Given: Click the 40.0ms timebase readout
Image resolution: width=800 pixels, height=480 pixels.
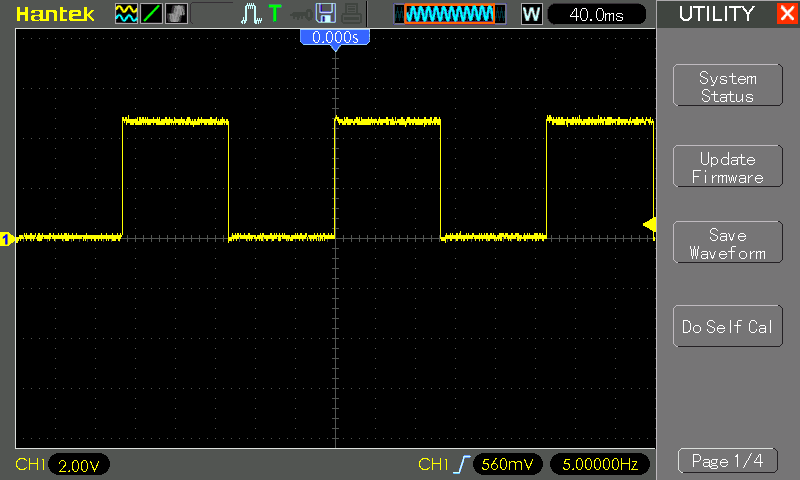Looking at the screenshot, I should [x=596, y=14].
